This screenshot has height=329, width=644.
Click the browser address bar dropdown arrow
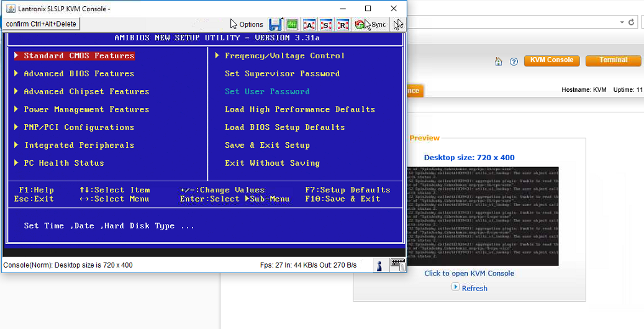tap(622, 22)
